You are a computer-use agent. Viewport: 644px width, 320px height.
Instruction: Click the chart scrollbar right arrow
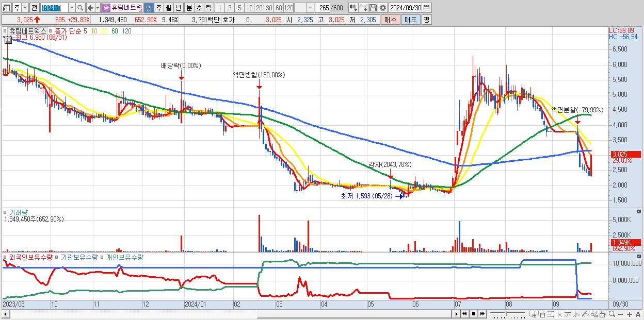tap(456, 313)
